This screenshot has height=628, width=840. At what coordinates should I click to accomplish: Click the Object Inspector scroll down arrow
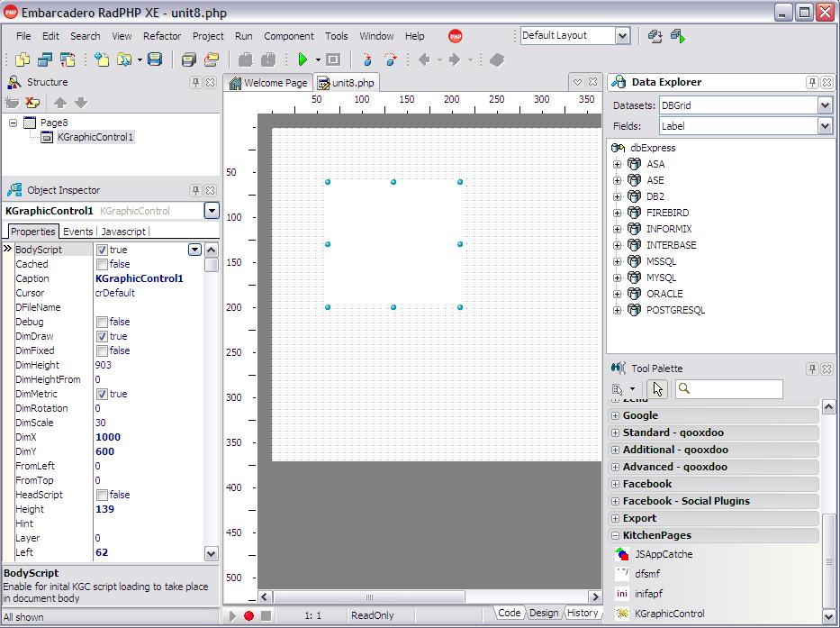tap(212, 554)
